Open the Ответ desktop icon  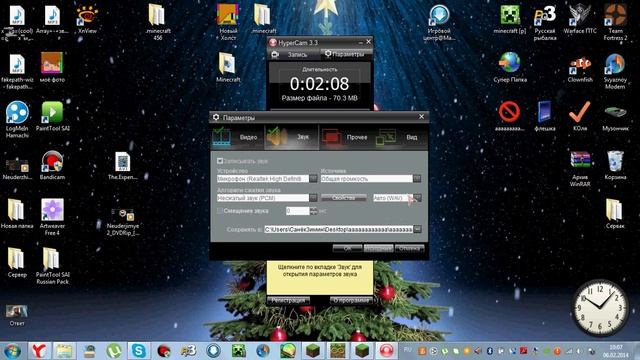point(17,315)
